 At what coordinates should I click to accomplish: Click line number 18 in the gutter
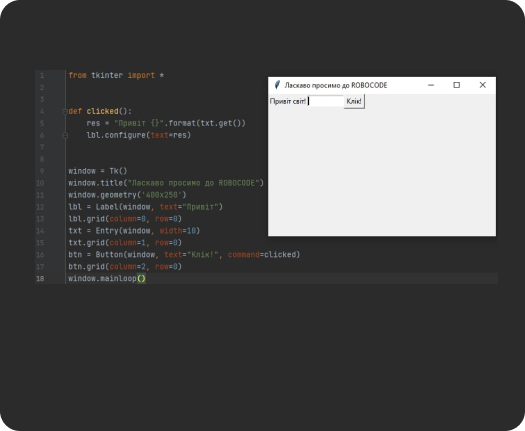(x=40, y=279)
